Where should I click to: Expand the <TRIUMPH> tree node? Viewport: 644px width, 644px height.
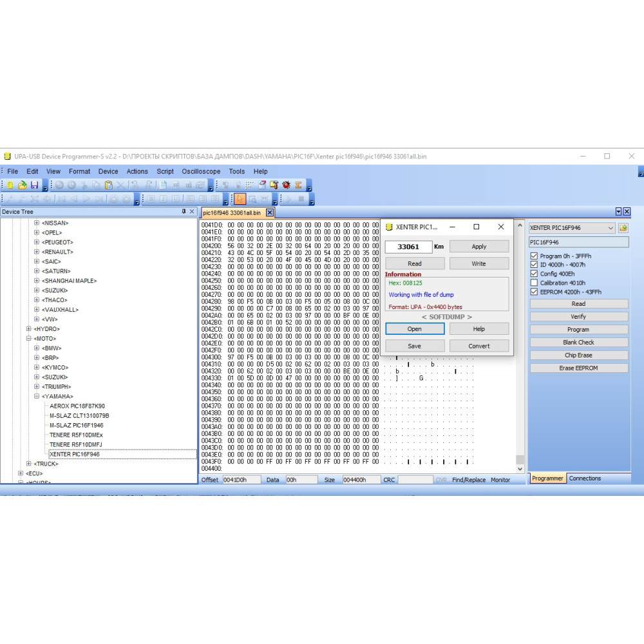pos(37,387)
